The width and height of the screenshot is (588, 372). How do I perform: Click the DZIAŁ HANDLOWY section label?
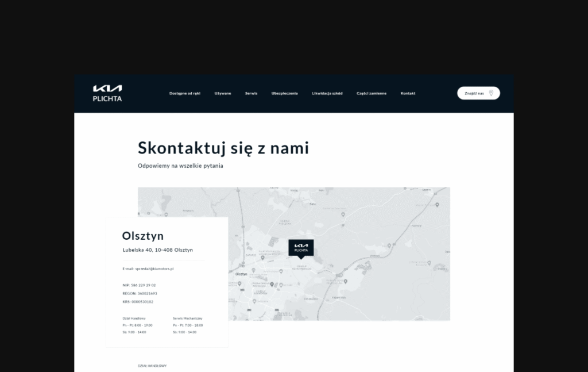click(152, 366)
